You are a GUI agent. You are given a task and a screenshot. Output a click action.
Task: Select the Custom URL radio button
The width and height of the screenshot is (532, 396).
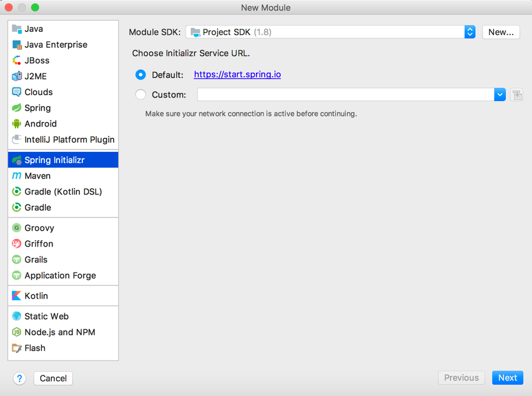(141, 95)
